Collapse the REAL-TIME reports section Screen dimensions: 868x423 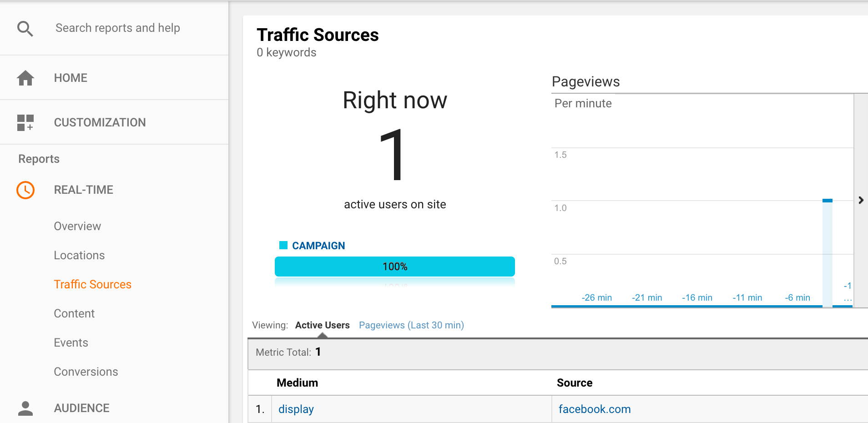[x=83, y=190]
